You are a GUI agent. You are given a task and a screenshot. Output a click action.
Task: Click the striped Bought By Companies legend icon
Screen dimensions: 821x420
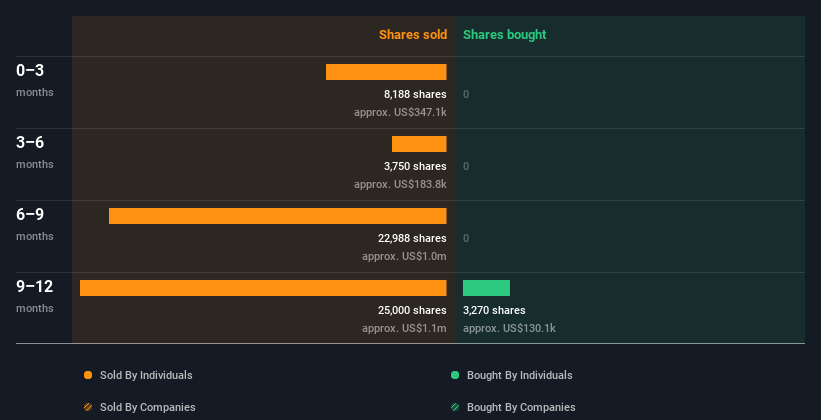455,407
